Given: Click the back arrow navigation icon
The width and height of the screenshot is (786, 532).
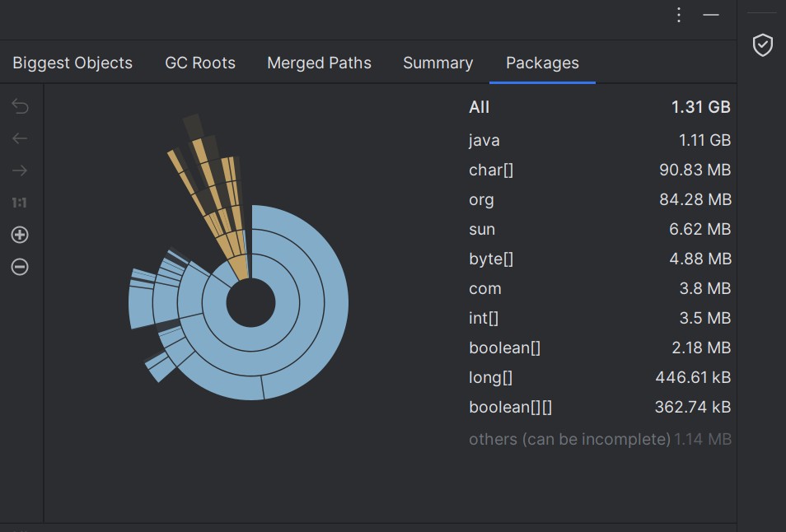Looking at the screenshot, I should click(20, 138).
